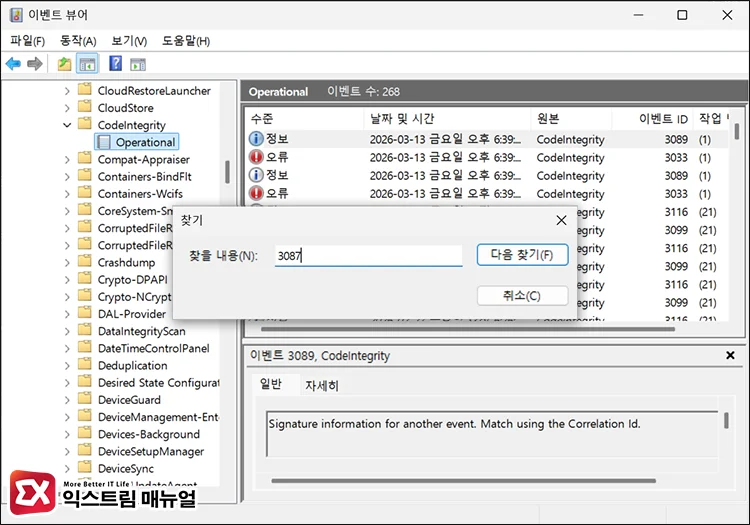Screen dimensions: 750x525
Task: Select the Operational tree item
Action: [x=137, y=142]
